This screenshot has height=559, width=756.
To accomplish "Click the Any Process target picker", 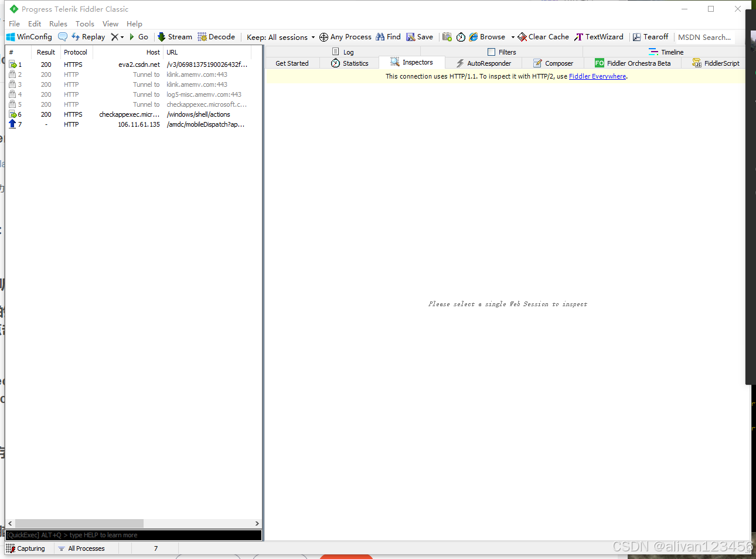I will click(x=345, y=37).
